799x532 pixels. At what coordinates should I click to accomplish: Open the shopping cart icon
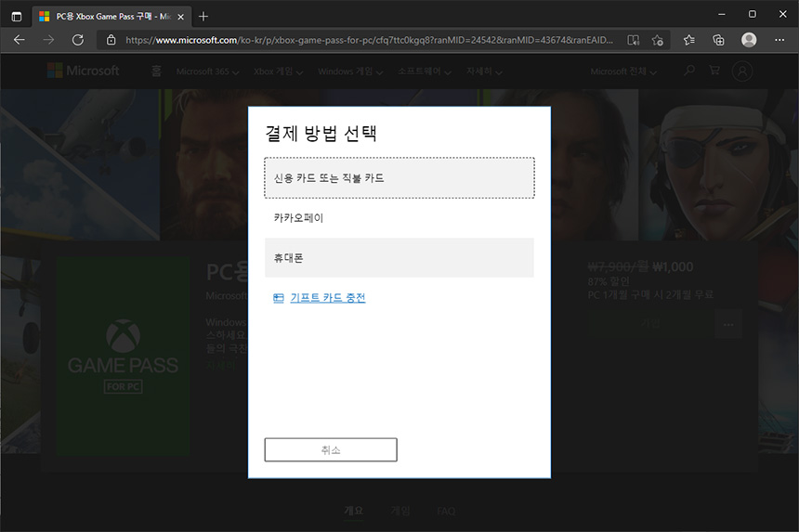(x=714, y=71)
